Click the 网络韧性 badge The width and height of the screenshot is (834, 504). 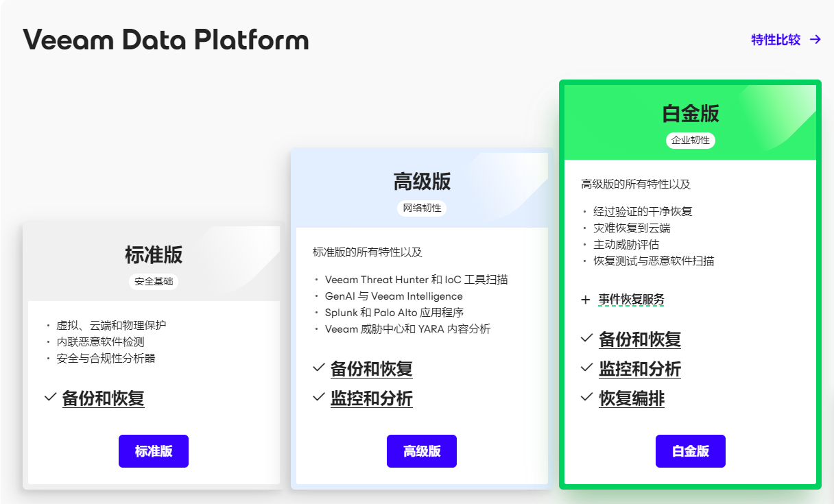pyautogui.click(x=422, y=208)
